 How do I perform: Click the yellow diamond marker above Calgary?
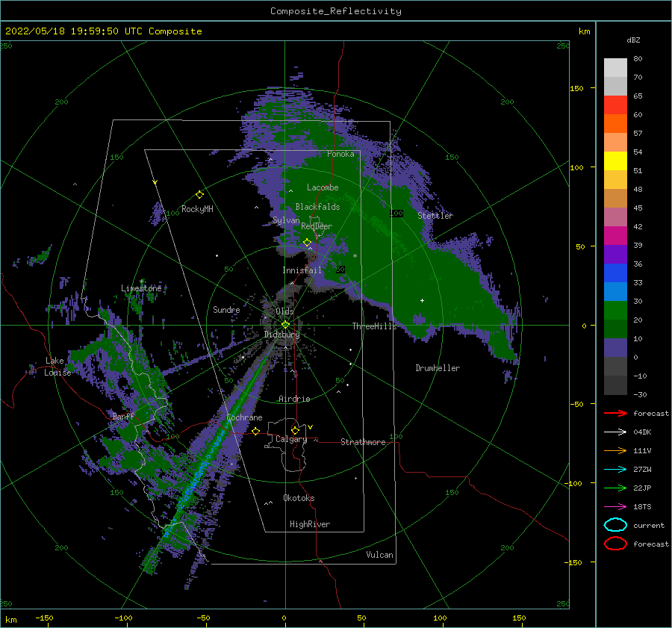tap(295, 430)
